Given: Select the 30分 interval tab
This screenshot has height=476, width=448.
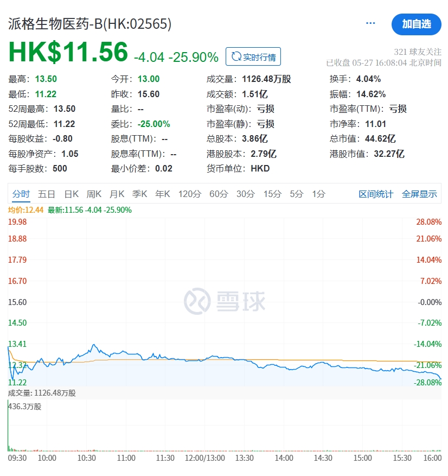Looking at the screenshot, I should point(246,194).
